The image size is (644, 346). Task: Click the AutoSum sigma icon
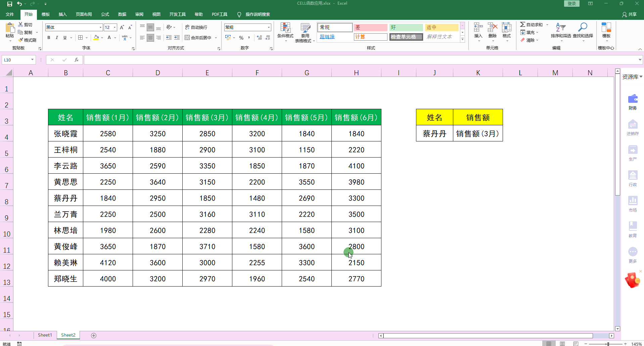pyautogui.click(x=523, y=25)
